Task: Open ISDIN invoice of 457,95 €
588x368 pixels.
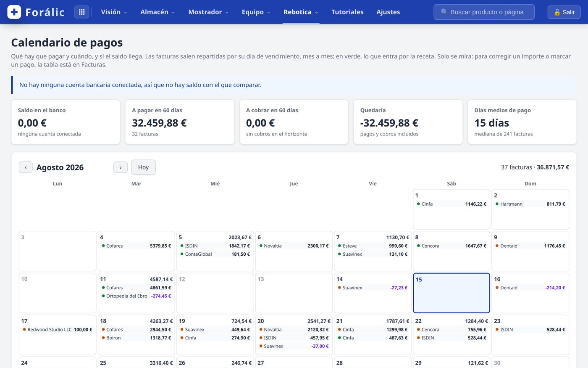Action: coord(294,338)
